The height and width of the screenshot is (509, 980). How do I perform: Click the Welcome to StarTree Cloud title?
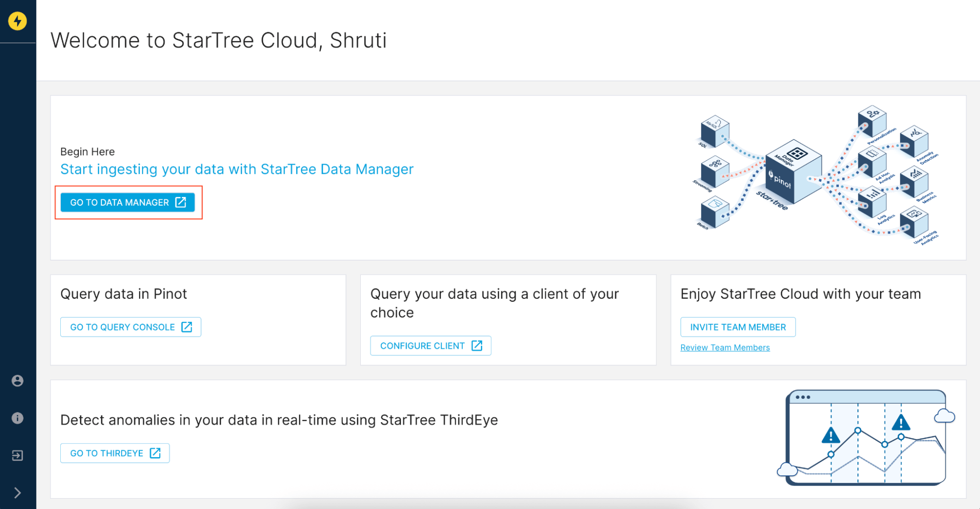(x=219, y=40)
